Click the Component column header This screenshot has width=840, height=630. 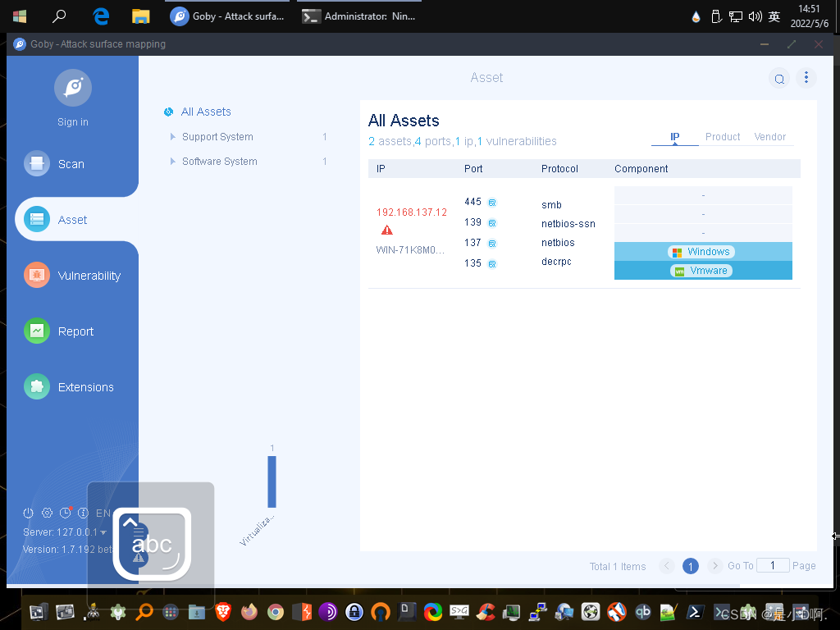pos(641,169)
